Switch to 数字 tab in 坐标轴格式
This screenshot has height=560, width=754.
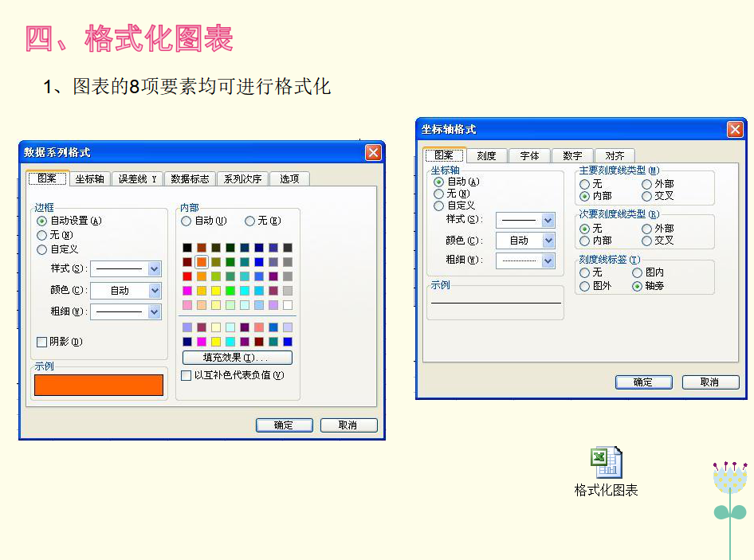tap(572, 156)
